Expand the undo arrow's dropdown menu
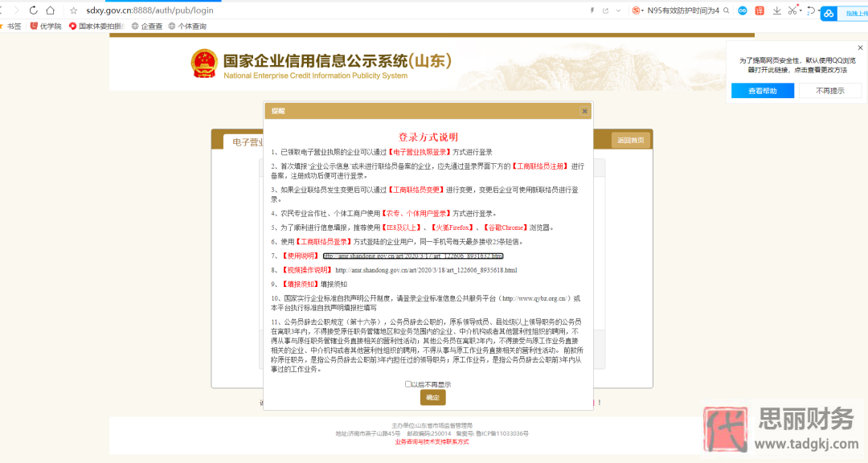868x463 pixels. [818, 10]
